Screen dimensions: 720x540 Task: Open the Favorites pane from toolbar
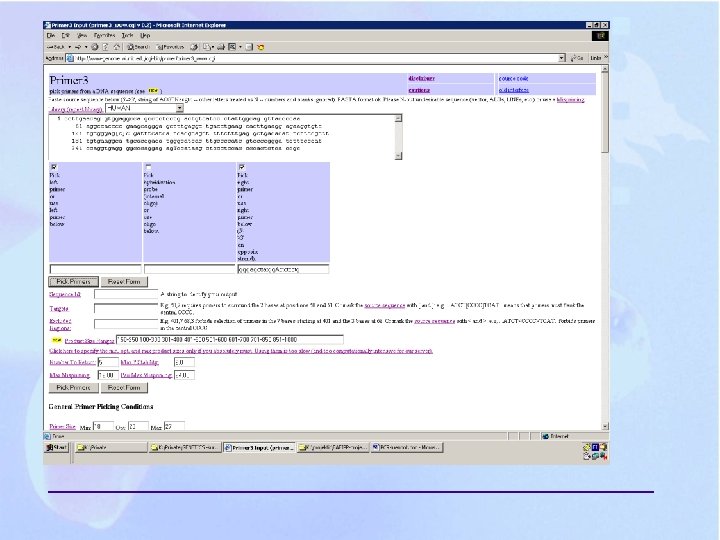point(170,47)
